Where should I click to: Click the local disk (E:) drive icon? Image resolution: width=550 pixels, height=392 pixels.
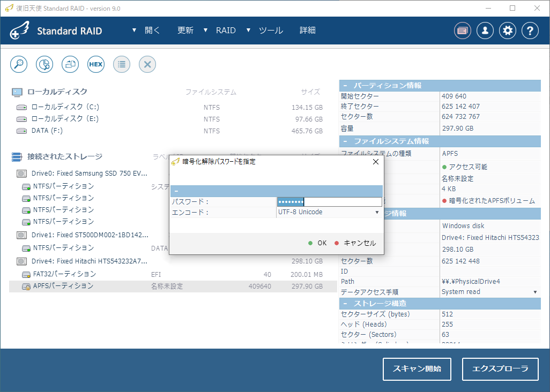coord(22,119)
